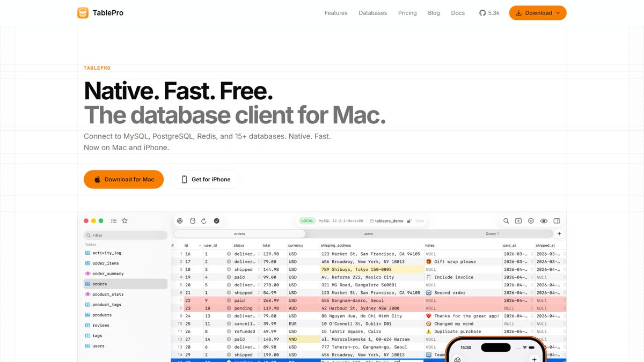Click the green LOCAL environment badge
The height and width of the screenshot is (362, 644).
click(308, 220)
